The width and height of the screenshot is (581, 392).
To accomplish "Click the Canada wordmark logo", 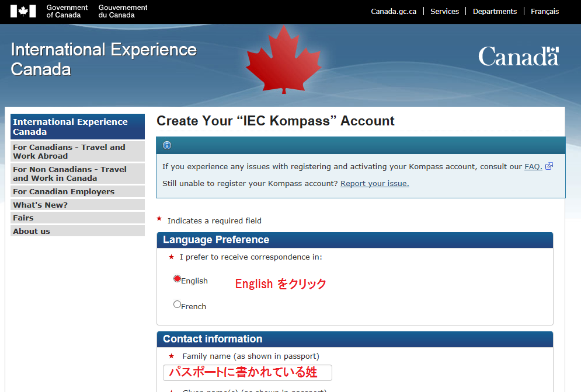I will coord(519,56).
